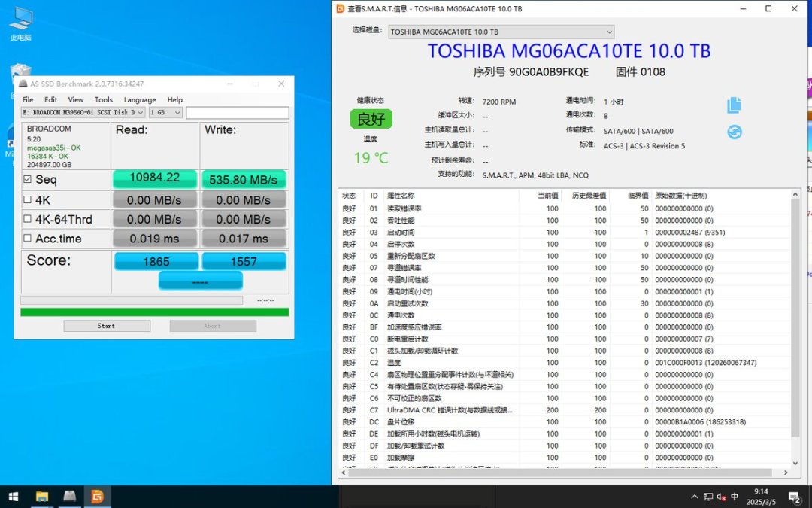This screenshot has height=508, width=812.
Task: Click the 属性名称 column header
Action: tap(401, 196)
